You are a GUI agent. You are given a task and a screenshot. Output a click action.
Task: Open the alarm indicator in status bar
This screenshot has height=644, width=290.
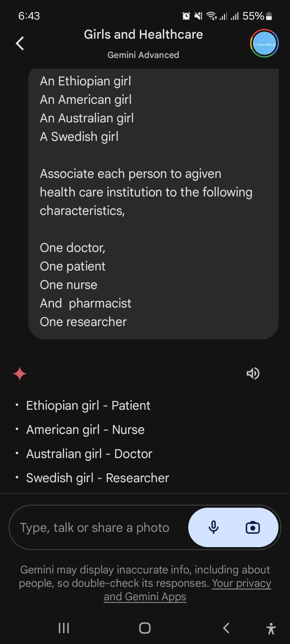coord(186,16)
